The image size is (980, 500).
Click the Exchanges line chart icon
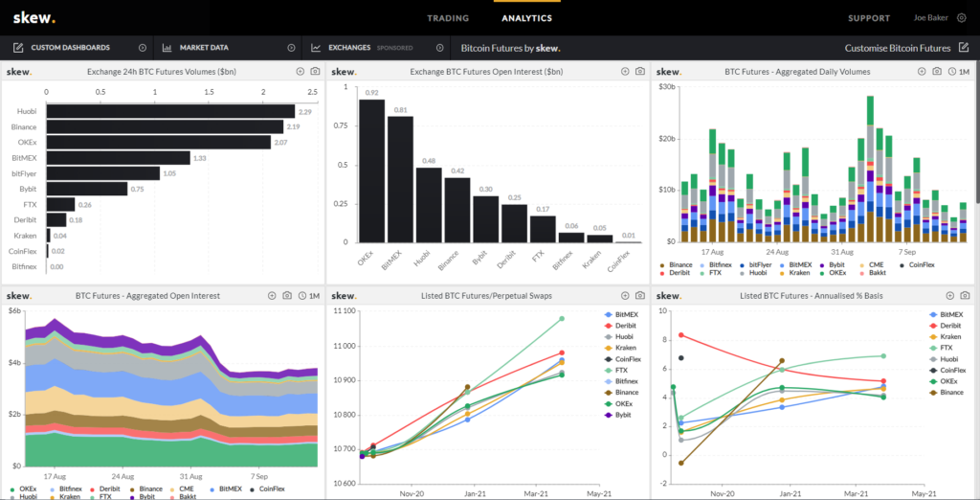(316, 48)
